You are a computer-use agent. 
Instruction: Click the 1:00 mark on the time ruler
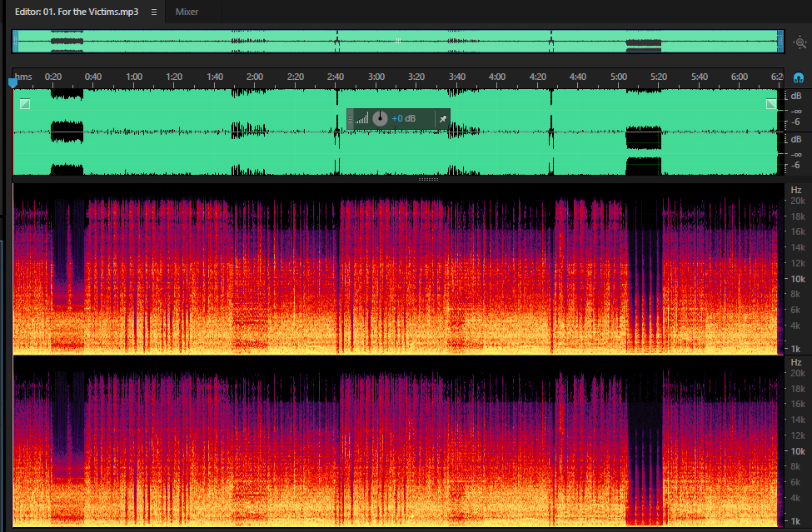(x=134, y=77)
